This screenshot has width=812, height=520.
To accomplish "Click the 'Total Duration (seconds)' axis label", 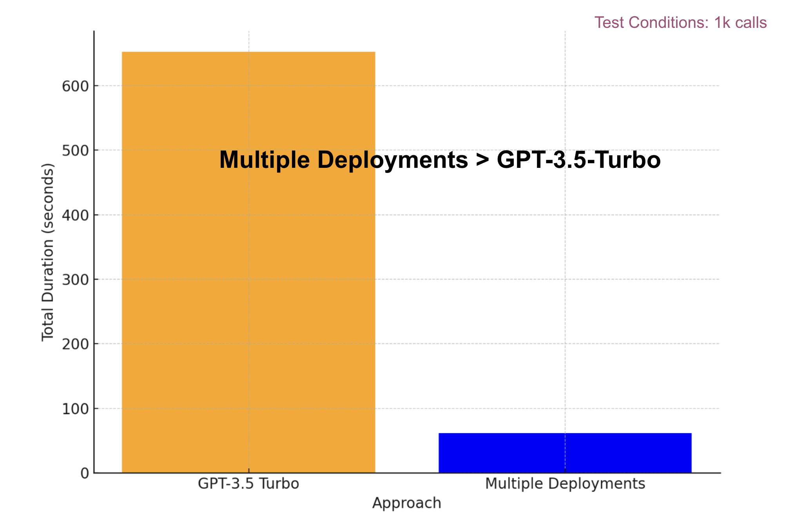I will (x=48, y=252).
